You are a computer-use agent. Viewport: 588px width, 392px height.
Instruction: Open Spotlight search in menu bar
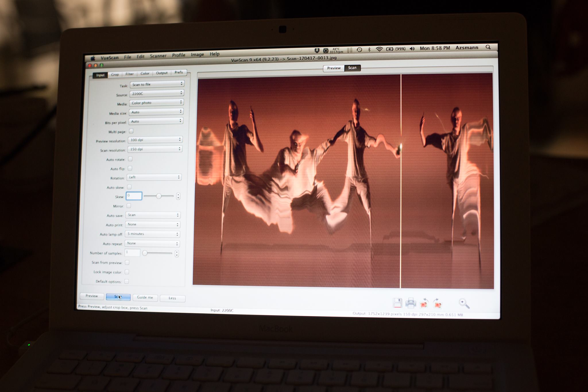point(488,47)
